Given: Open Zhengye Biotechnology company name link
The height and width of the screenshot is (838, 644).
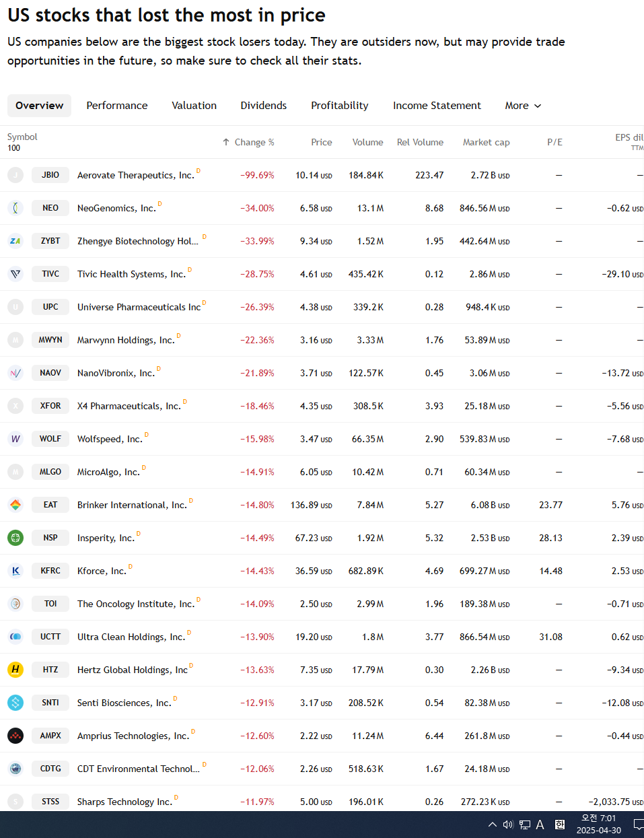Looking at the screenshot, I should point(138,241).
